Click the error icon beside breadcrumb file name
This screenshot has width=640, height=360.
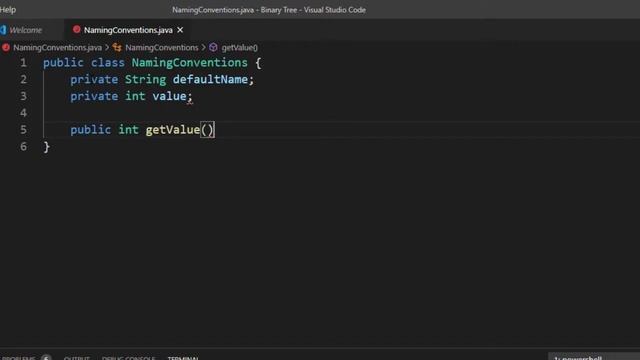(x=6, y=48)
